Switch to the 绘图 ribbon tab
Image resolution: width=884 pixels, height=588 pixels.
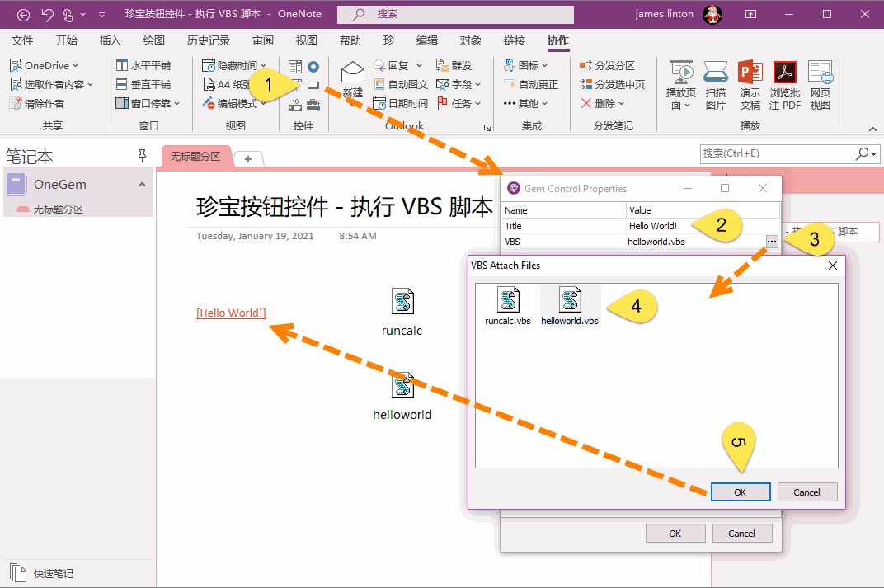coord(154,40)
